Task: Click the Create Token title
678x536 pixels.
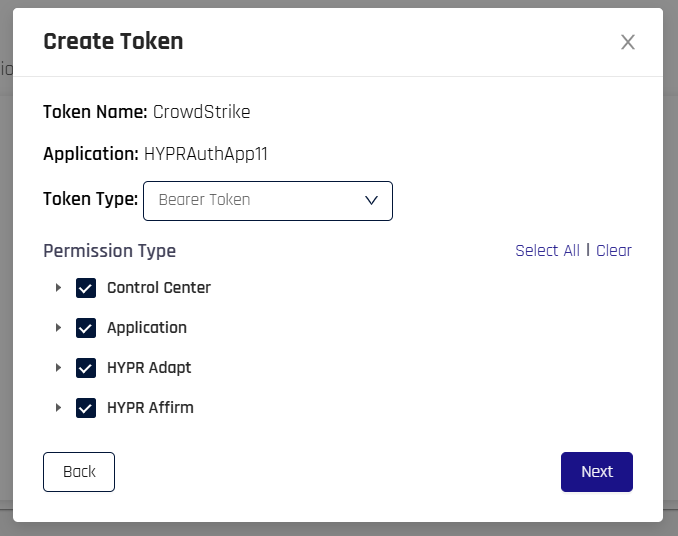Action: coord(113,41)
